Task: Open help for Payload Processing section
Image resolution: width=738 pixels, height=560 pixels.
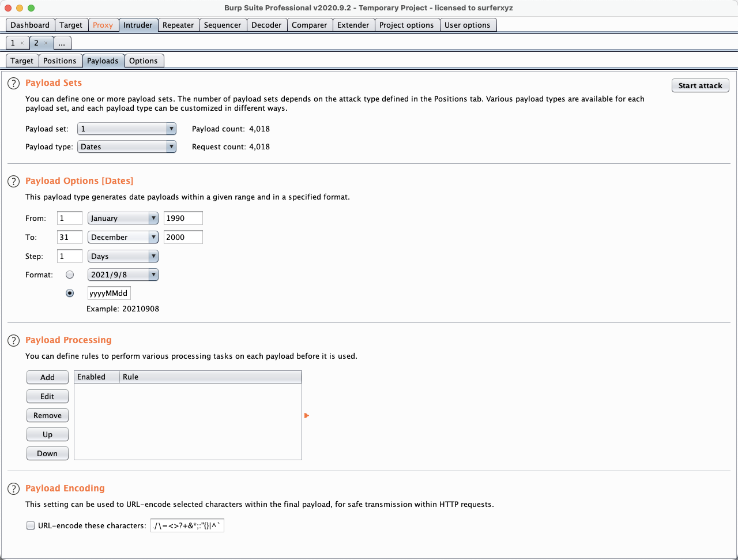Action: pyautogui.click(x=13, y=340)
